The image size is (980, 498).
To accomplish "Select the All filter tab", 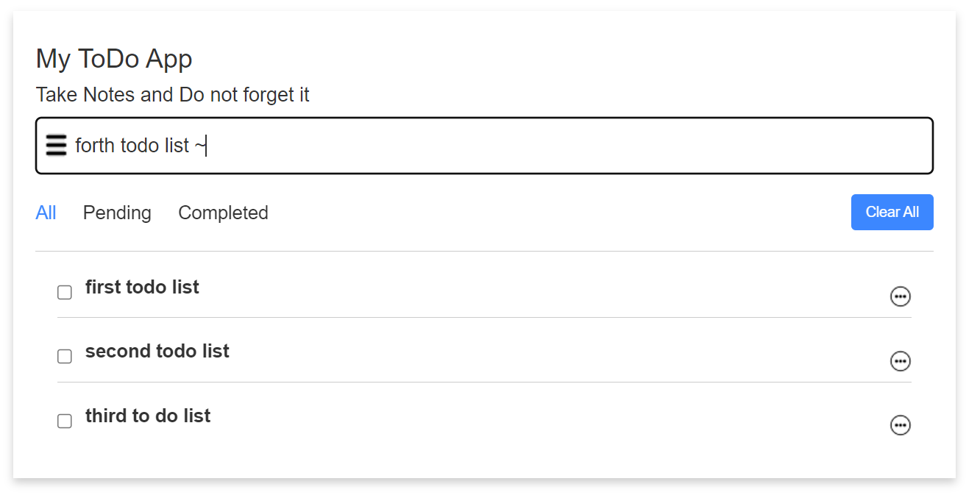I will click(46, 213).
